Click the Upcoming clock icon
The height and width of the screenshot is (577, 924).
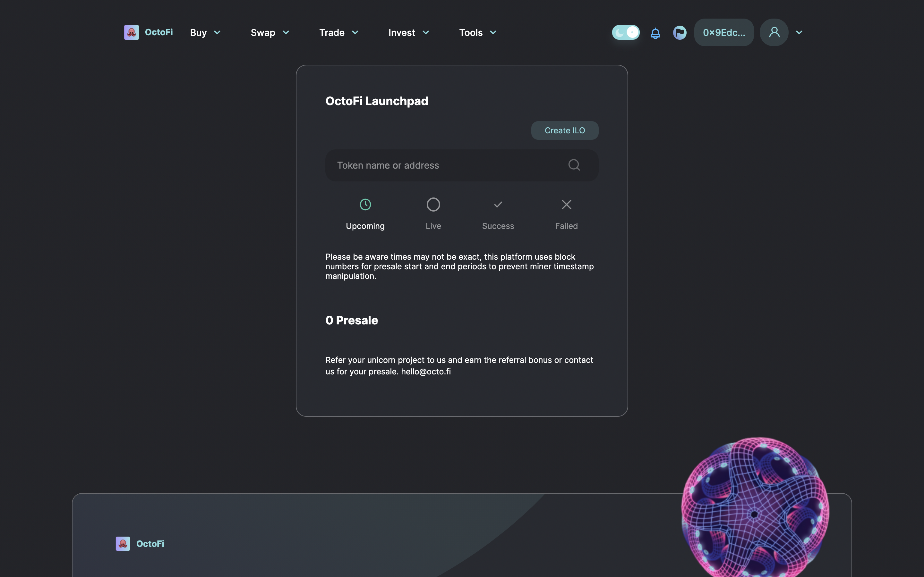coord(365,205)
